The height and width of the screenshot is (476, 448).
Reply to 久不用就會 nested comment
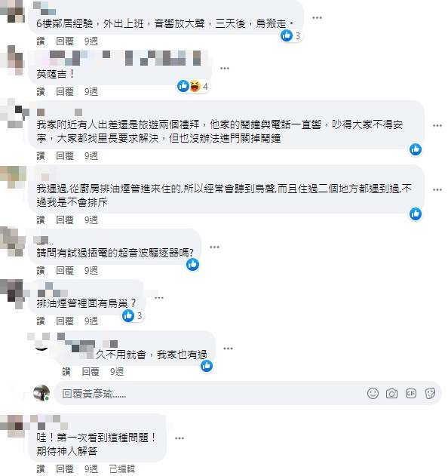(91, 371)
